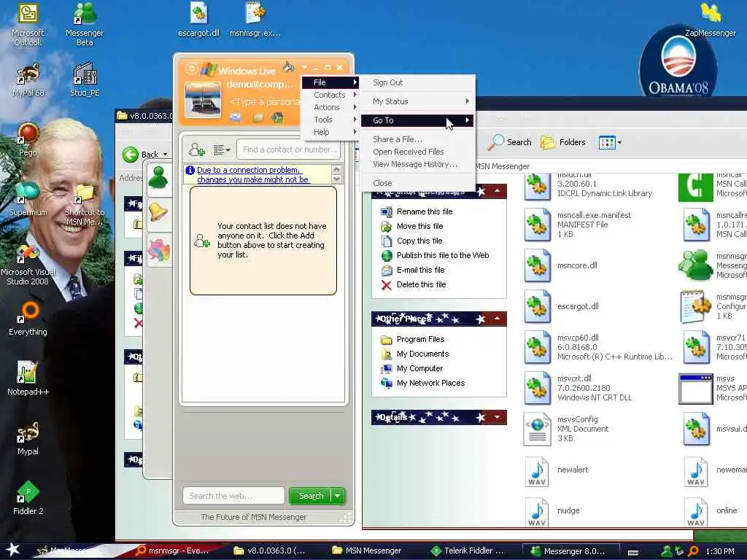Screen dimensions: 747x560
Task: Switch to MSN Messenger folder taskbar button
Action: click(366, 551)
